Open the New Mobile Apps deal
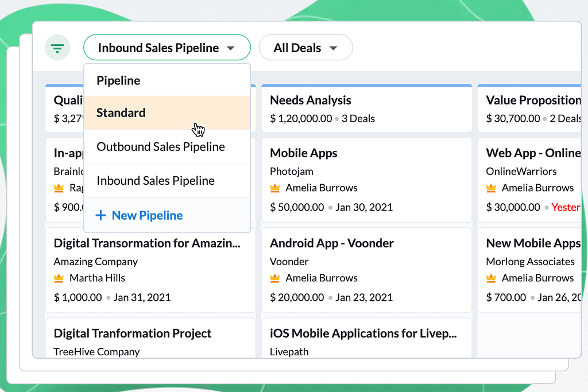The width and height of the screenshot is (588, 392). tap(529, 270)
